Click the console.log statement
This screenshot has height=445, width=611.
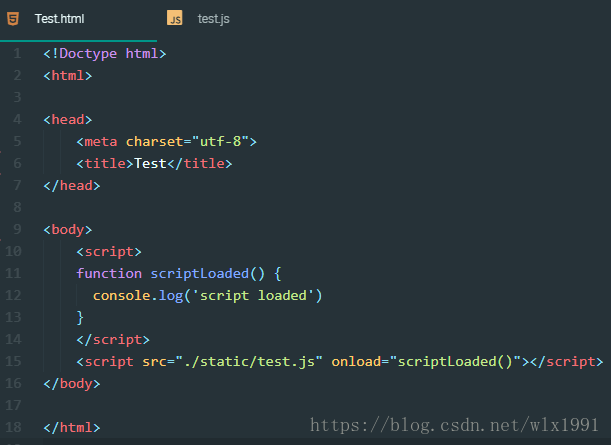coord(208,296)
